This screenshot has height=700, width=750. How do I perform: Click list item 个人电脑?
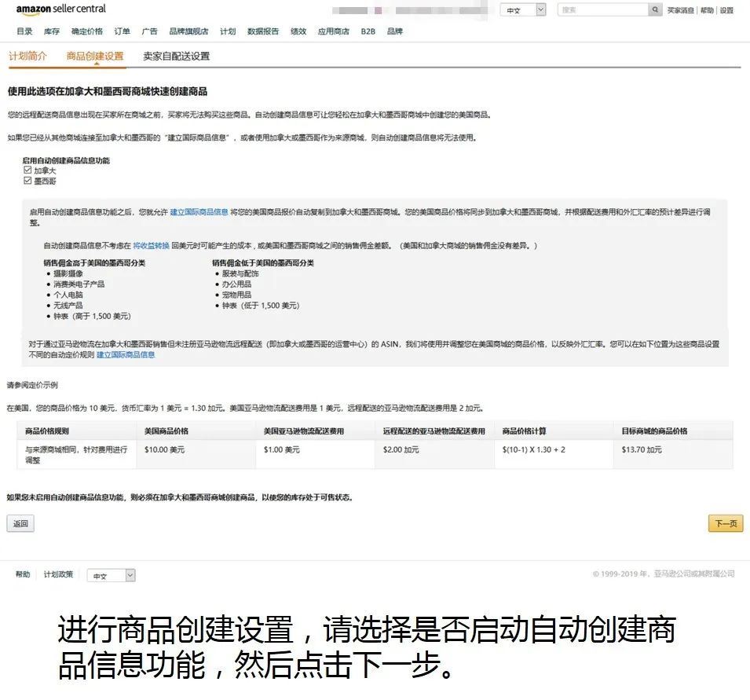coord(68,295)
